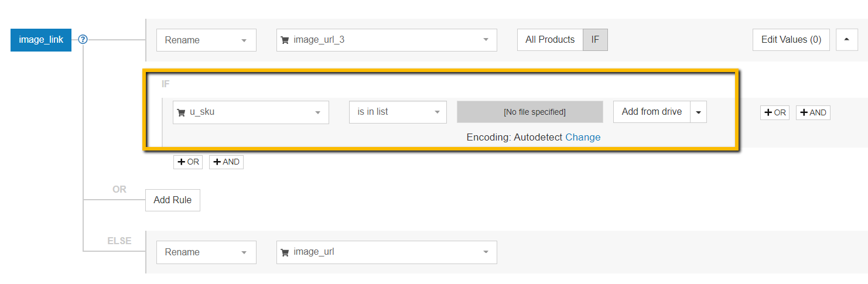Open the 'is in list' operator dropdown
The width and height of the screenshot is (868, 284).
[x=398, y=112]
